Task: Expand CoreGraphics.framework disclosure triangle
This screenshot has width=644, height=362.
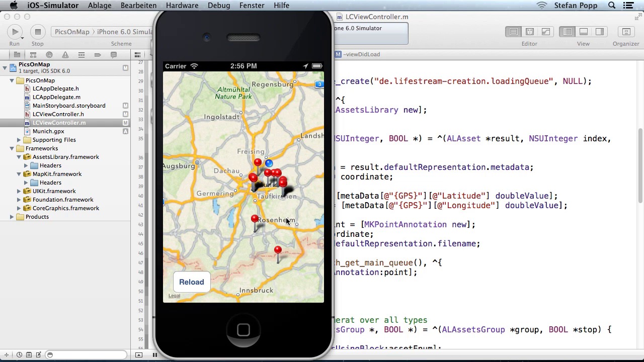Action: pos(19,208)
